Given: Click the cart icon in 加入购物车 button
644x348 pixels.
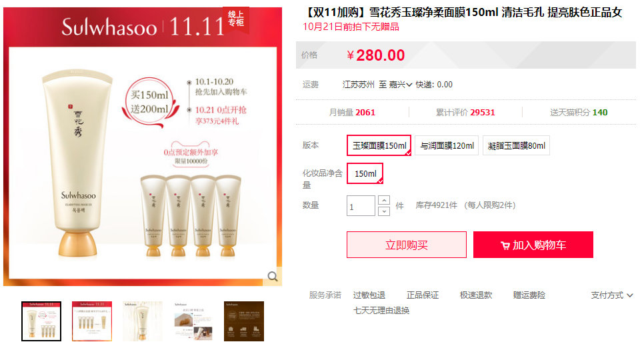Looking at the screenshot, I should tap(505, 246).
